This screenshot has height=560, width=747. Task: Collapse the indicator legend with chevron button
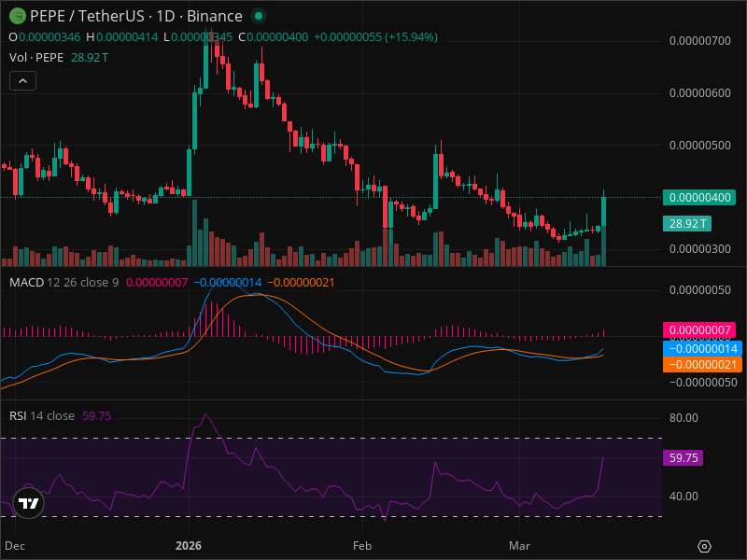[22, 81]
